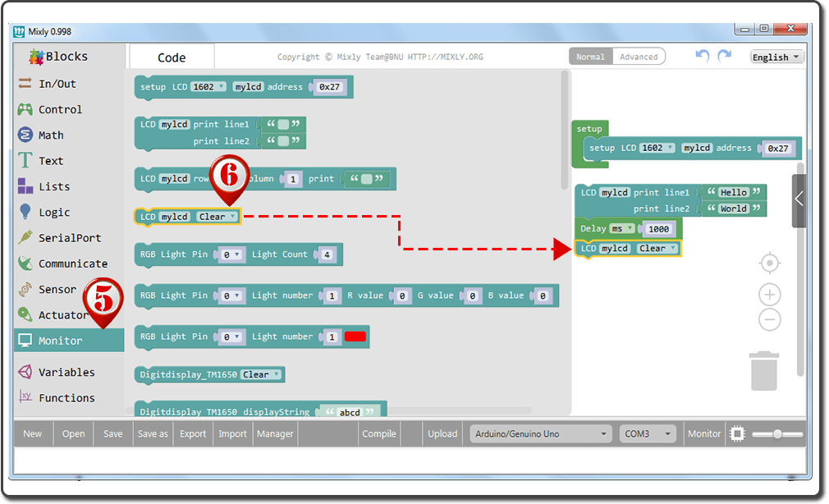Viewport: 829px width, 504px height.
Task: Click the Import button
Action: (x=232, y=433)
